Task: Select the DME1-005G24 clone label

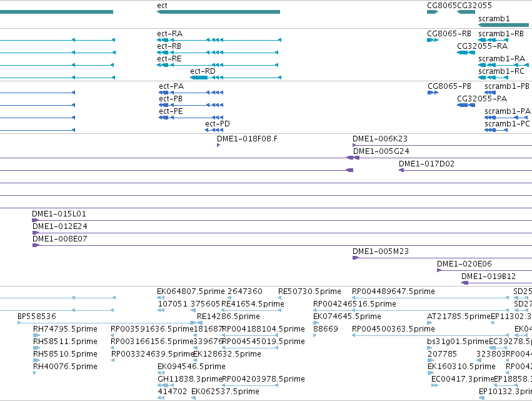Action: 381,151
